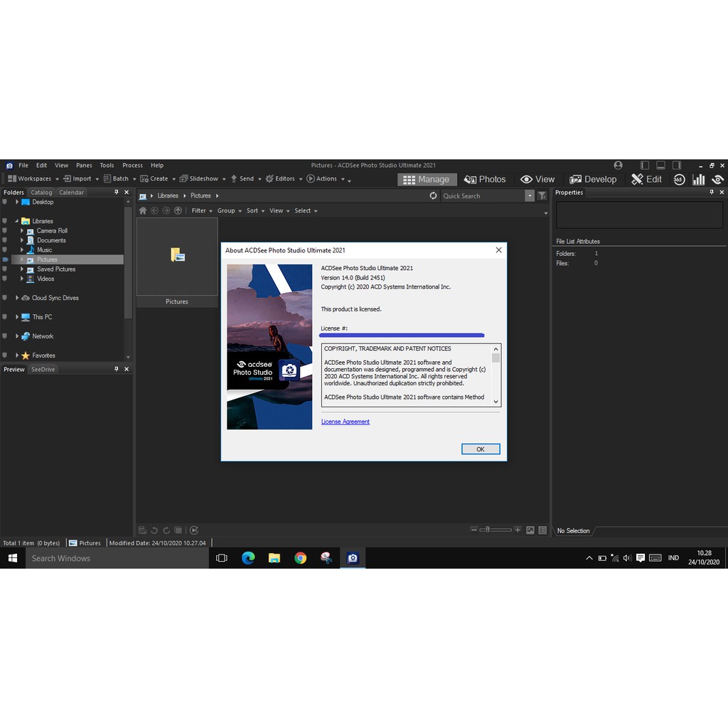The image size is (728, 728).
Task: Toggle the bottom pane layout button
Action: coord(660,165)
